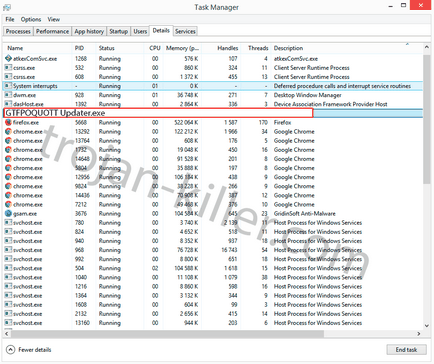Click Chrome icon for PID 13764
This screenshot has width=434, height=364.
[8, 141]
